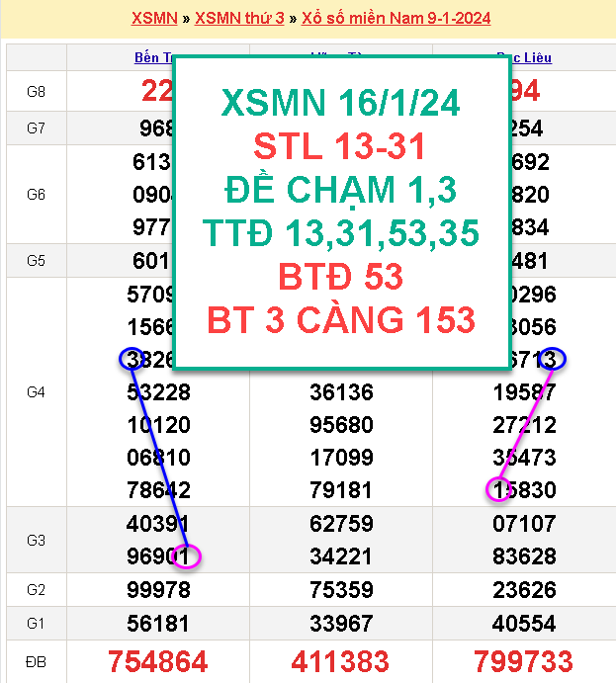Screen dimensions: 616x683
Task: Click the G2 row label
Action: (36, 590)
